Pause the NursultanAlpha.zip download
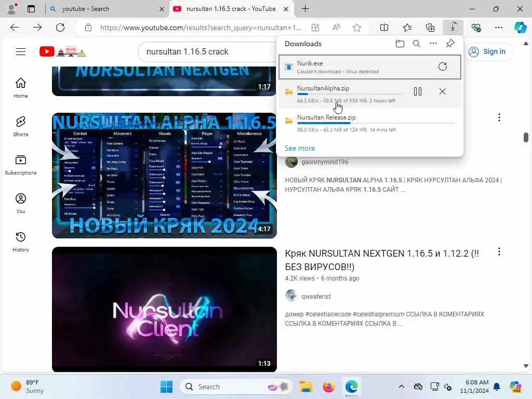 coord(418,91)
